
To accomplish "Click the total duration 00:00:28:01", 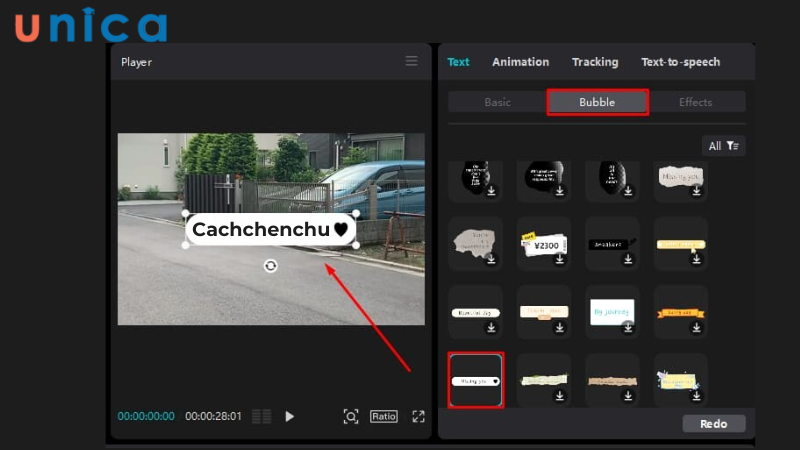I will 213,416.
